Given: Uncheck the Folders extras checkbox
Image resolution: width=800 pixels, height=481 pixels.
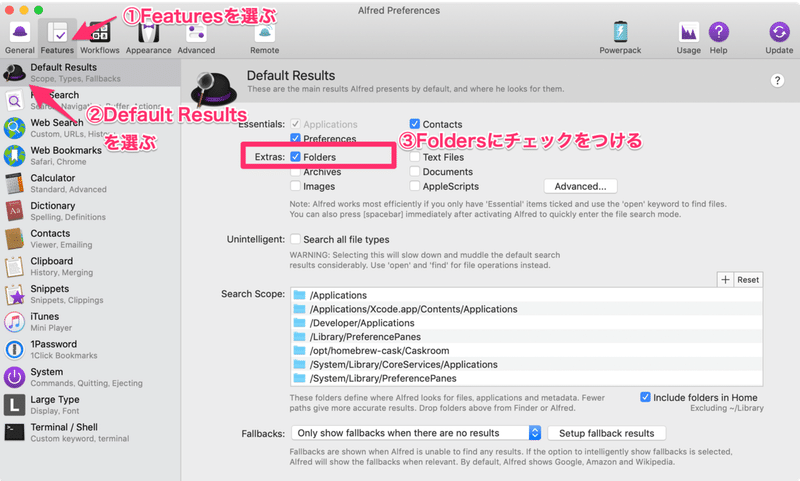Looking at the screenshot, I should pos(295,157).
